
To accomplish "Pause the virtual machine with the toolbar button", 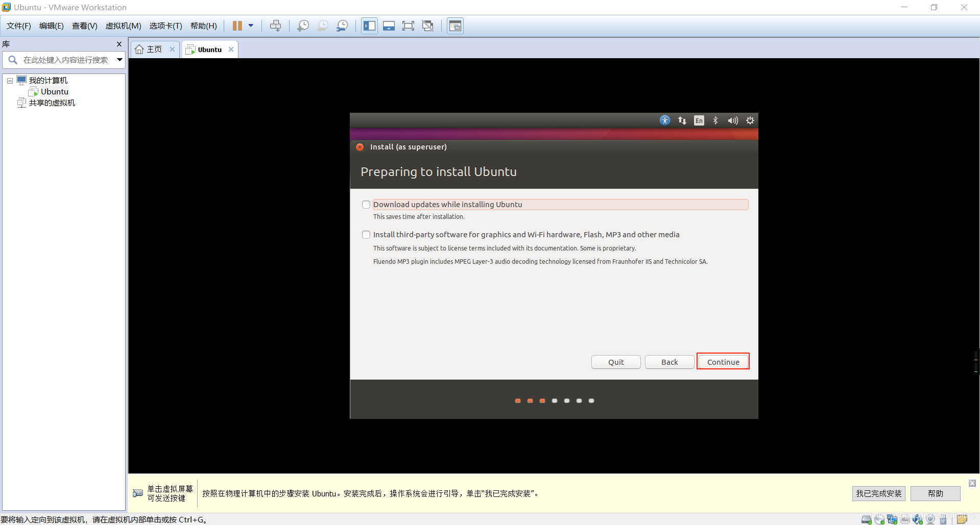I will [x=237, y=26].
